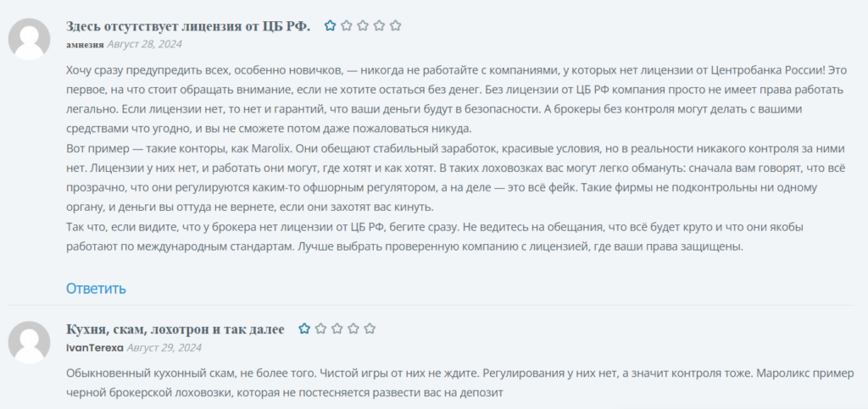Click the fifth star in амнезия's review rating
This screenshot has width=868, height=409.
click(395, 25)
